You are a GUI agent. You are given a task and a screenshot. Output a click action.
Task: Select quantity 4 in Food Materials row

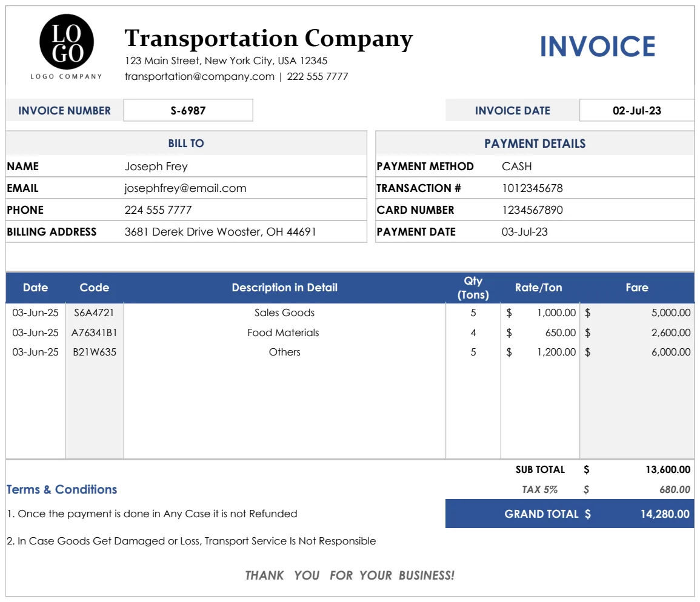point(473,332)
